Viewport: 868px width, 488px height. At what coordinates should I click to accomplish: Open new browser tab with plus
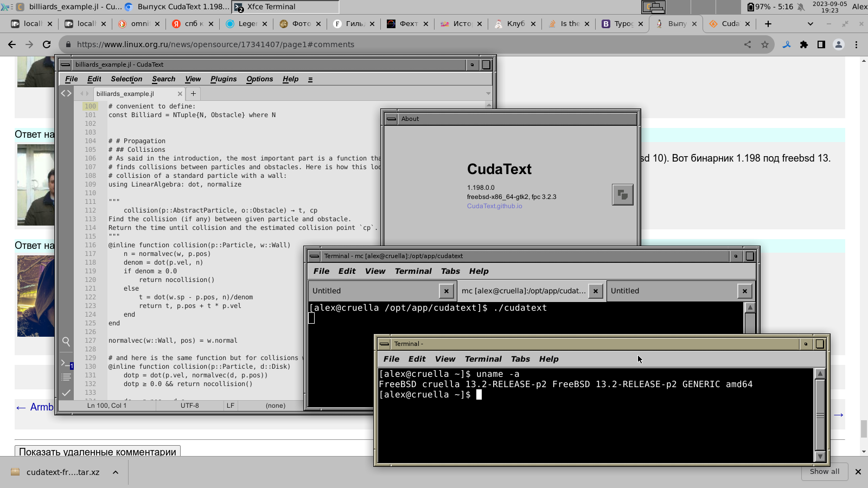click(768, 24)
